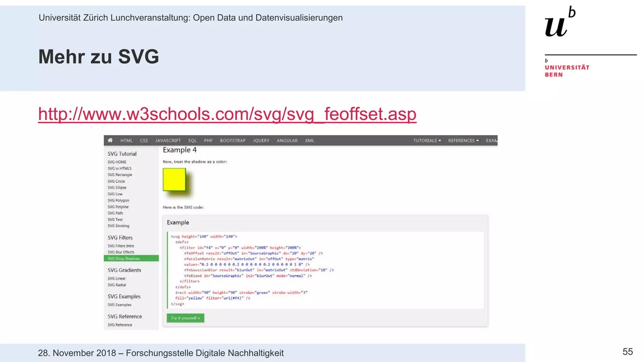Open the PHP navbar item
Image resolution: width=644 pixels, height=362 pixels.
pos(208,140)
